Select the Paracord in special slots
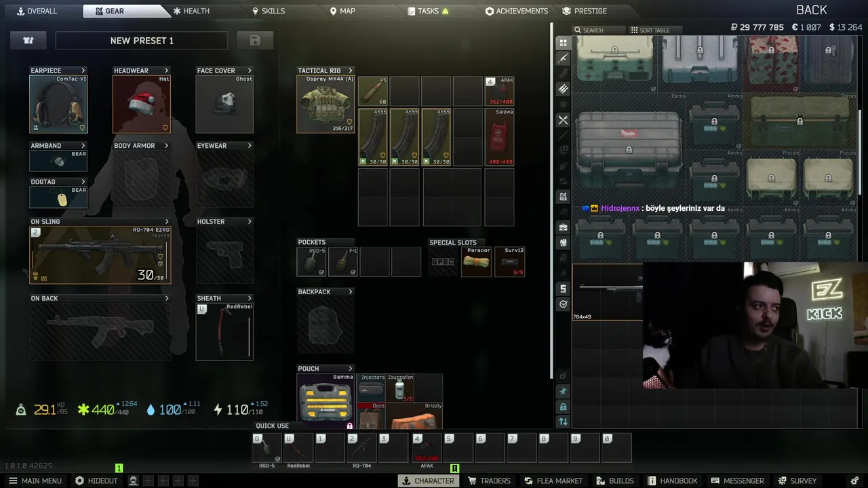 tap(477, 262)
